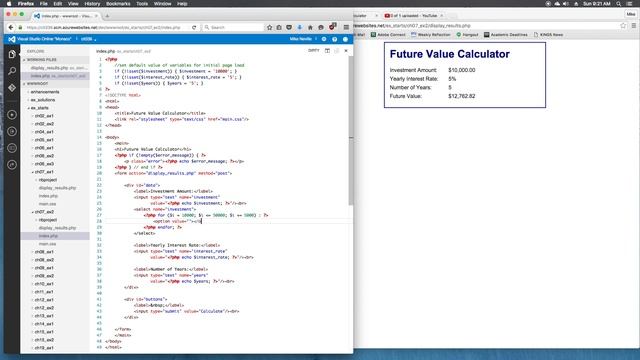Click the Firefox URL address bar
This screenshot has width=640, height=360.
click(104, 27)
